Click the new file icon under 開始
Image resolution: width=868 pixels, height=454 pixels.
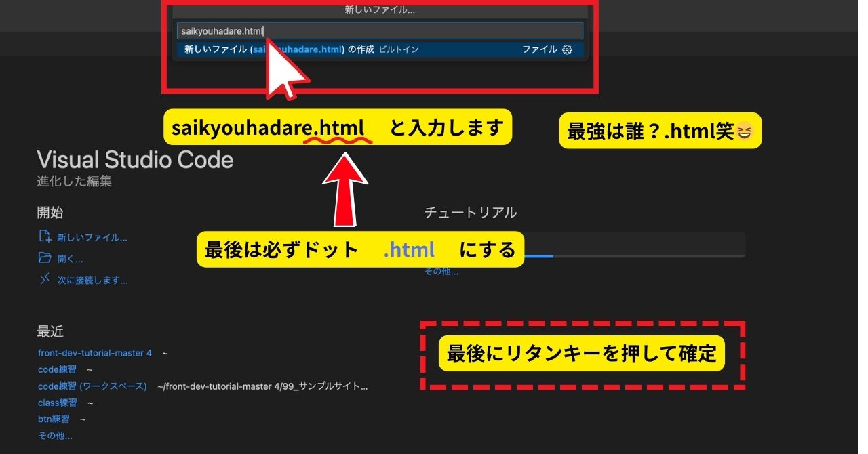pos(45,236)
